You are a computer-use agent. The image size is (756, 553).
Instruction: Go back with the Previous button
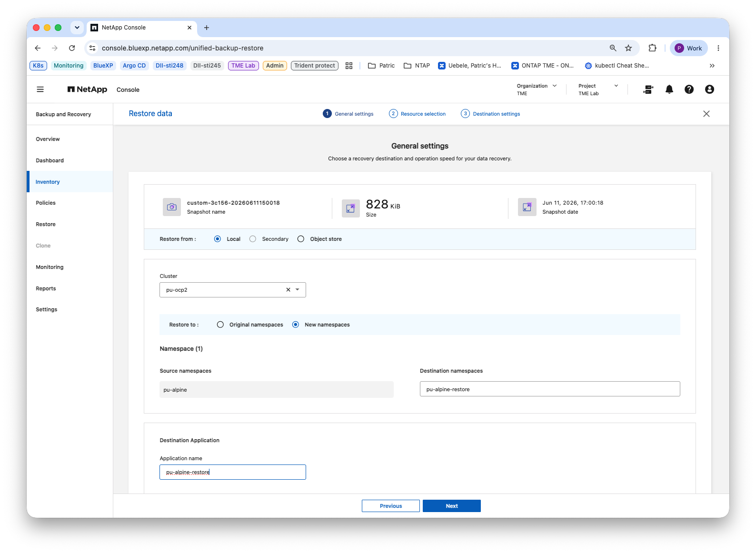tap(391, 506)
